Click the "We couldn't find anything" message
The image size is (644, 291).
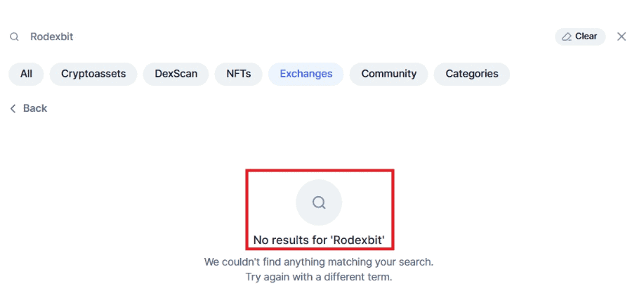[x=319, y=262]
